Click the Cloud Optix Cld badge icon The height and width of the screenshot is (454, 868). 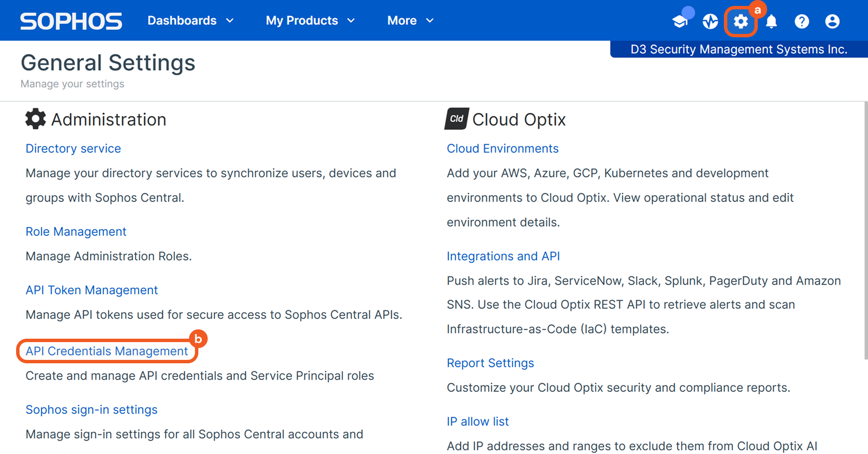tap(456, 119)
